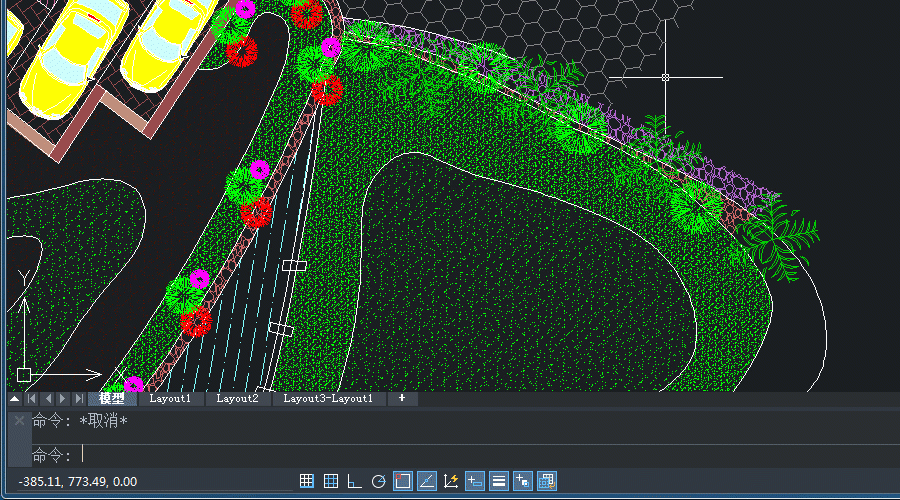Toggle snap mode in status bar
900x500 pixels.
[307, 481]
